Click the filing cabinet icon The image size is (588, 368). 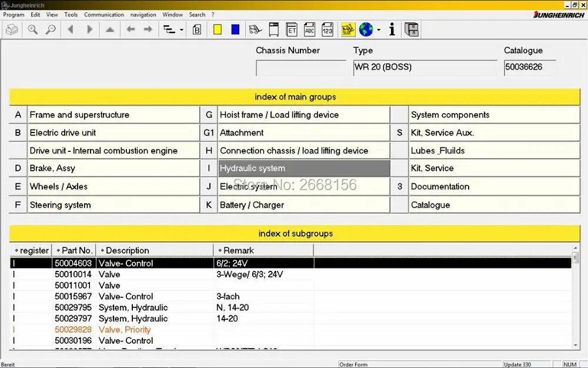[x=412, y=29]
